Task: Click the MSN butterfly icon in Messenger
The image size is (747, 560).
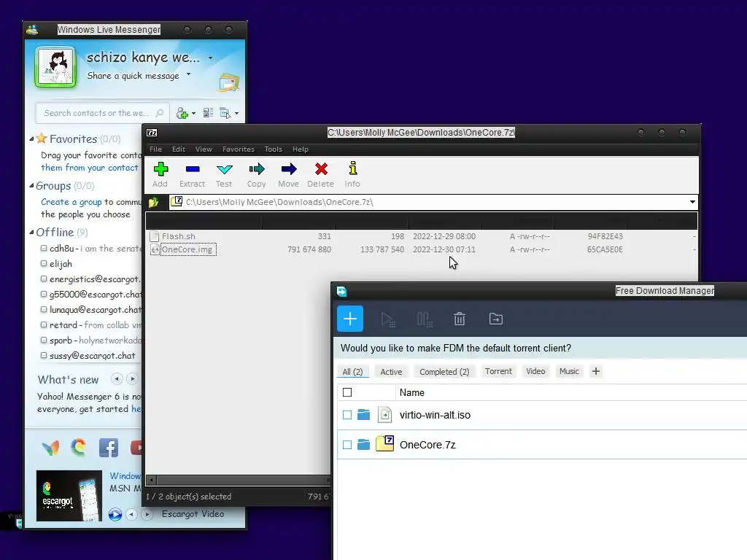Action: click(x=50, y=448)
